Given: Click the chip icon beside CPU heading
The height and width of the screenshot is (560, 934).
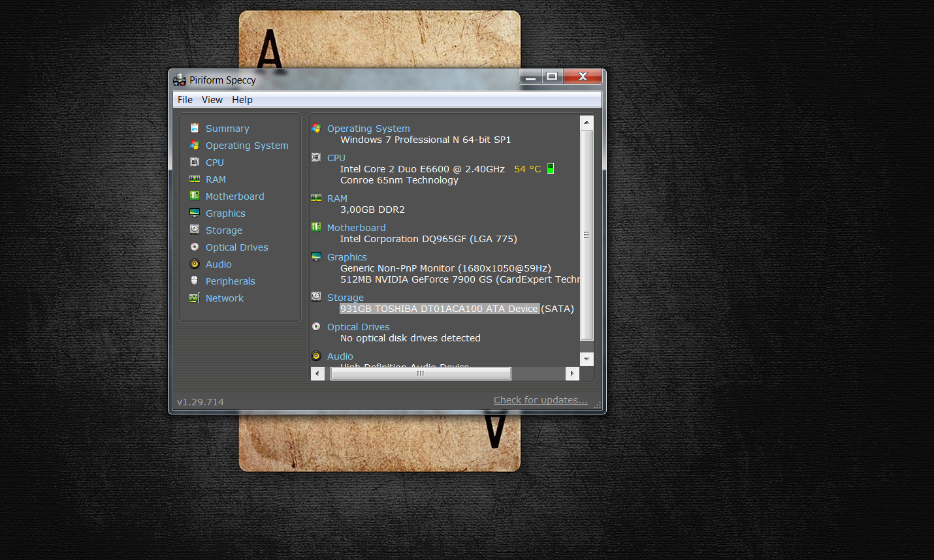Looking at the screenshot, I should [316, 157].
